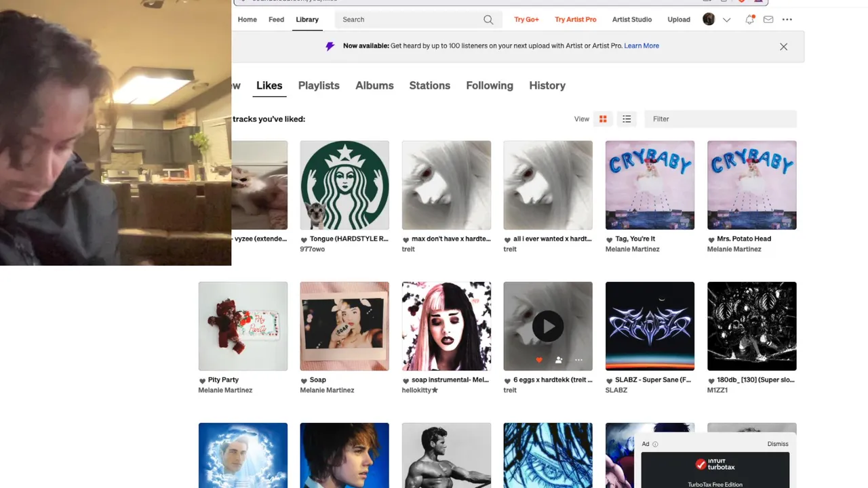Screen dimensions: 868x488
Task: Click heart next to Tag, You're It
Action: (609, 240)
